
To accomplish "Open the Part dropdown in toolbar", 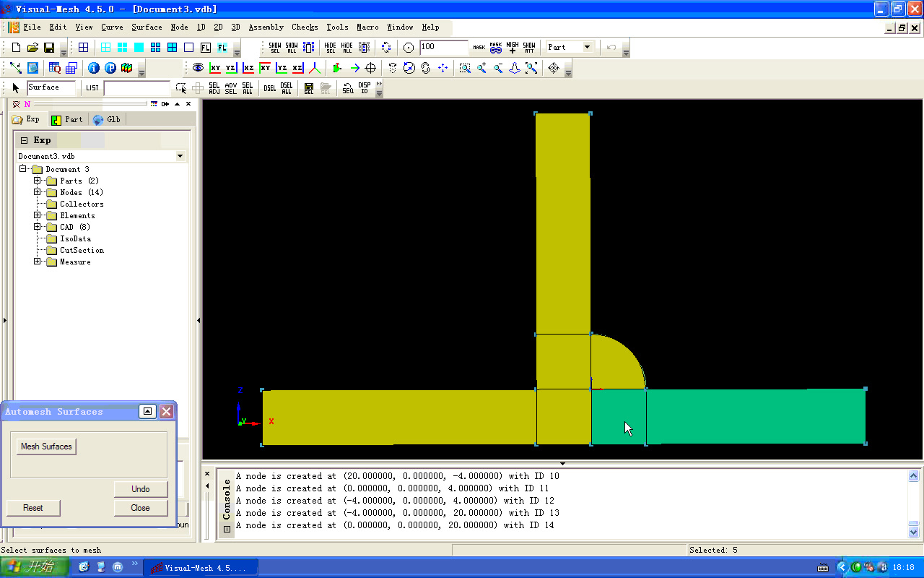I will (x=587, y=47).
